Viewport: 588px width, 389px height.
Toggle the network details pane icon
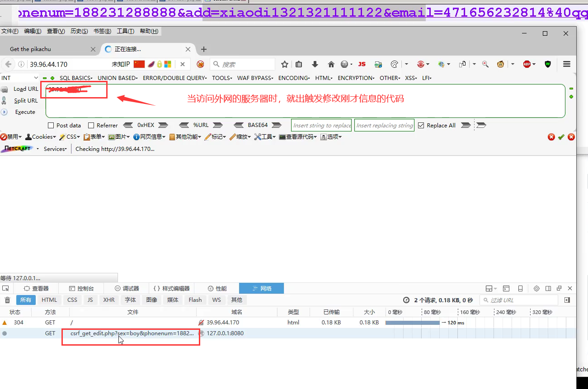pos(567,300)
